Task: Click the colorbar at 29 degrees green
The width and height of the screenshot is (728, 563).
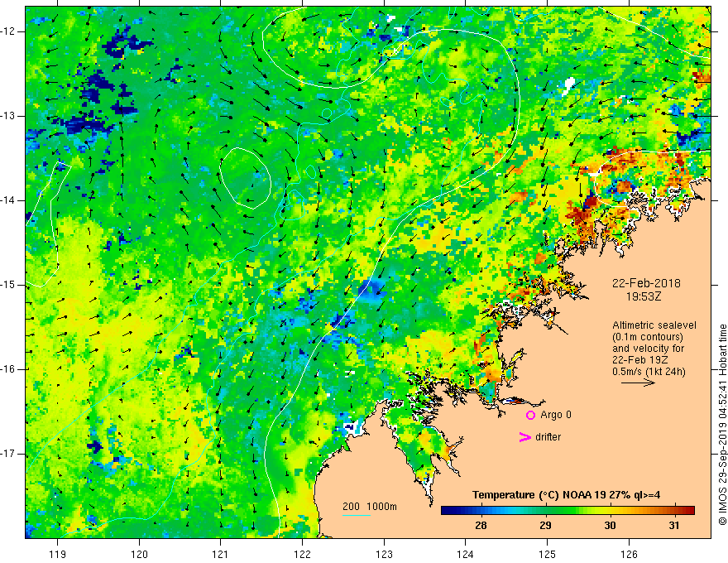Action: pos(545,511)
